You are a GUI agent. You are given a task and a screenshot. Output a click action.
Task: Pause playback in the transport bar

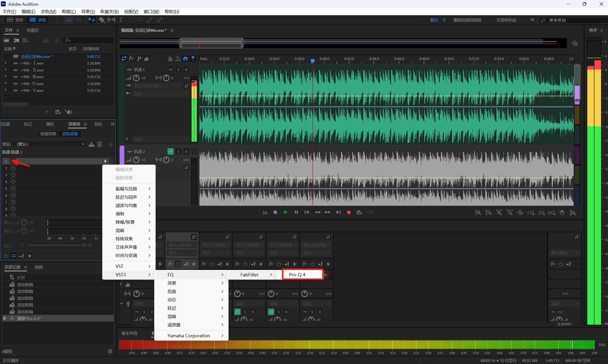(296, 212)
